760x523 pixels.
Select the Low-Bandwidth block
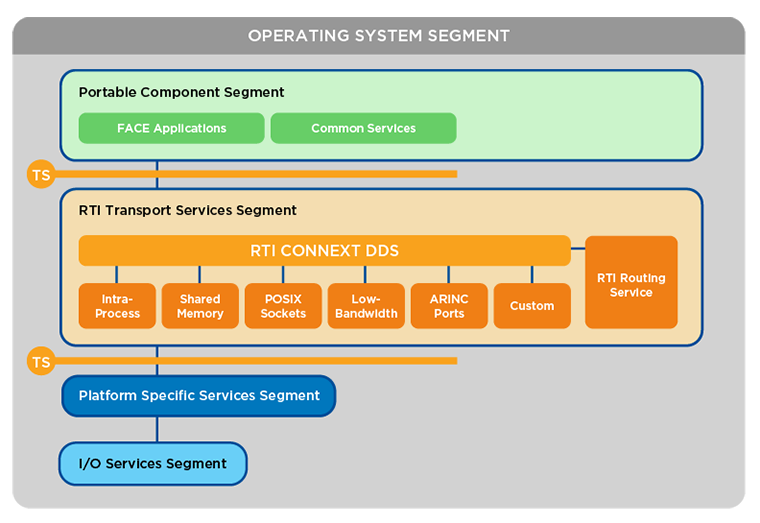point(366,306)
